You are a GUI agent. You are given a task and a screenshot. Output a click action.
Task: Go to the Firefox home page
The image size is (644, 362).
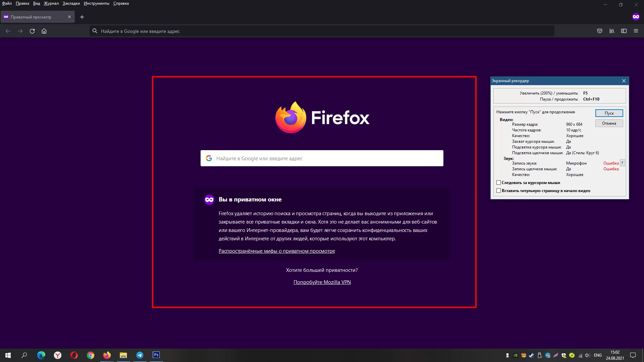(x=44, y=31)
